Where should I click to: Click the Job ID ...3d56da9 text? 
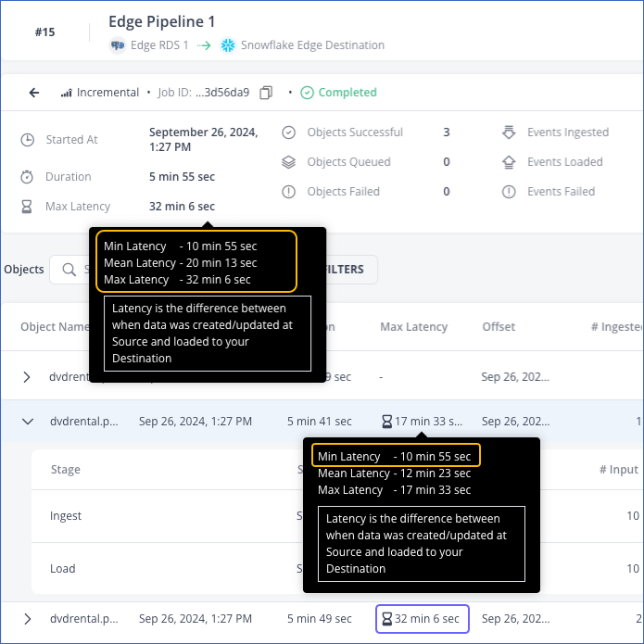point(204,93)
